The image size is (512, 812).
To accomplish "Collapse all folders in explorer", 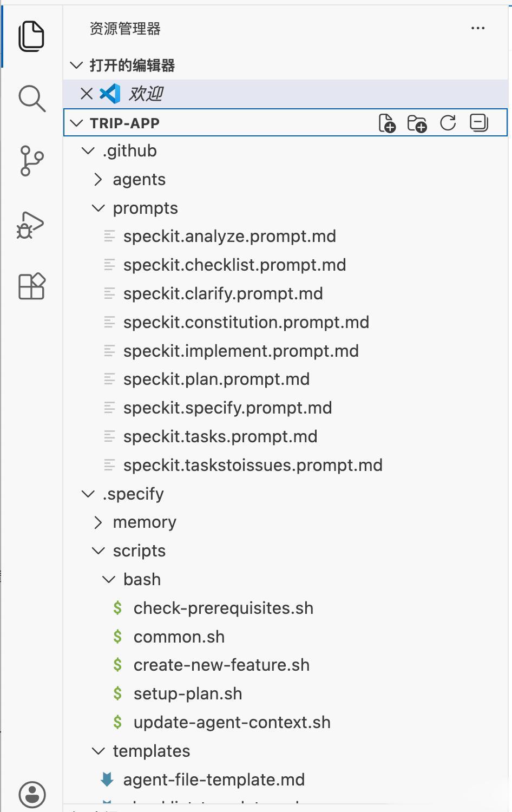I will tap(479, 123).
